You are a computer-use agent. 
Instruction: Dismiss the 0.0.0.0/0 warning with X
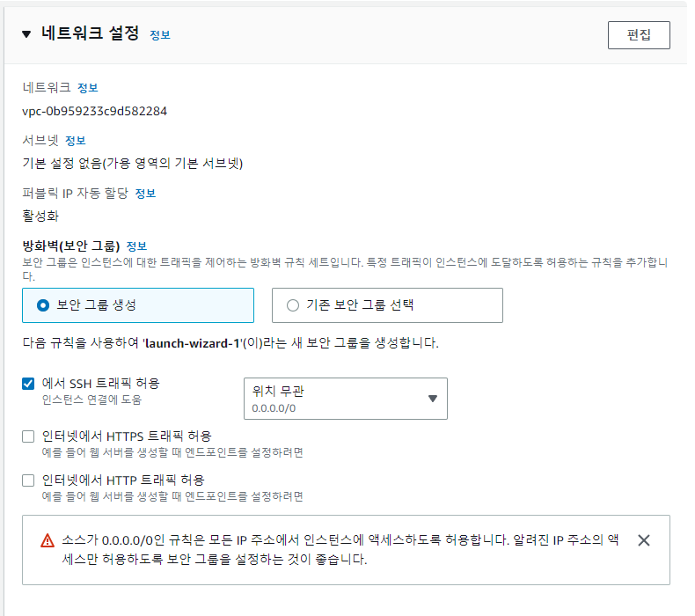coord(644,540)
